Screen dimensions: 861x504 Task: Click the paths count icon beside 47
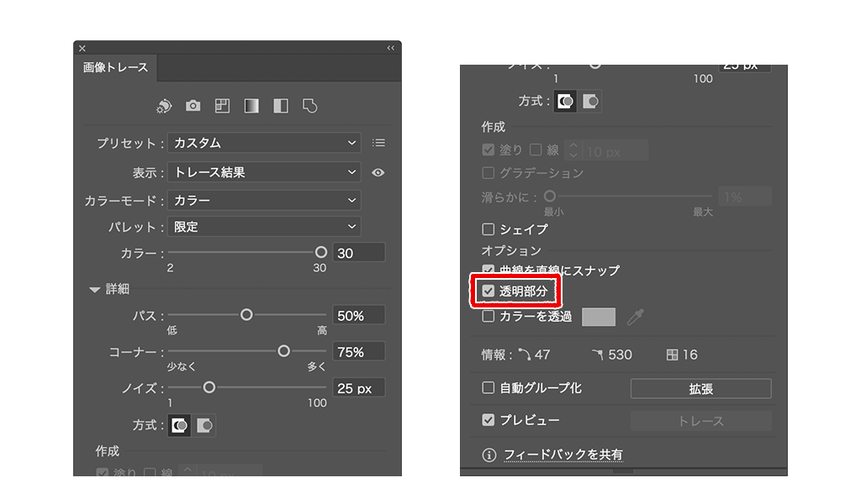point(525,354)
